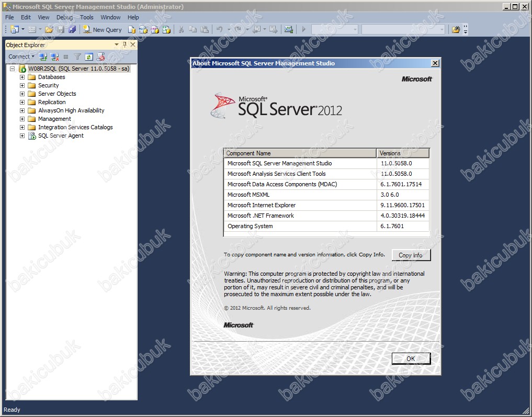Click Disconnect server icon in Object Explorer

[x=54, y=57]
